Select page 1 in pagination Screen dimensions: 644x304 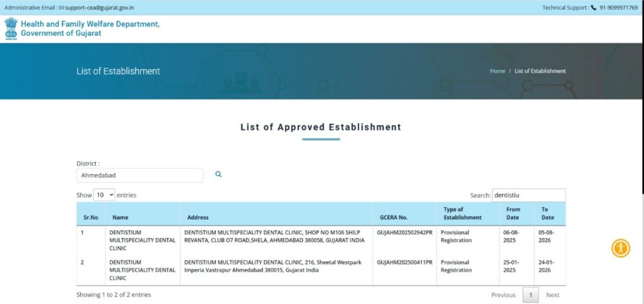531,295
